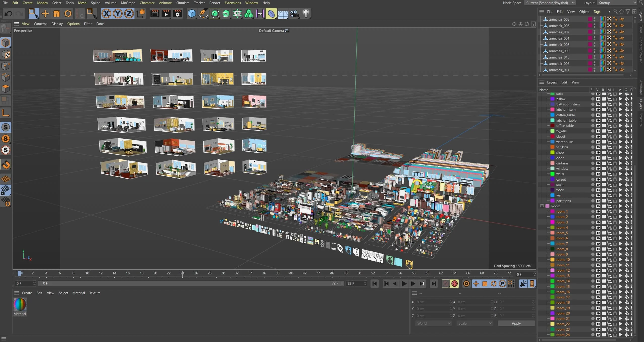The width and height of the screenshot is (644, 342).
Task: Click the Objects panel search magnifier
Action: click(616, 12)
